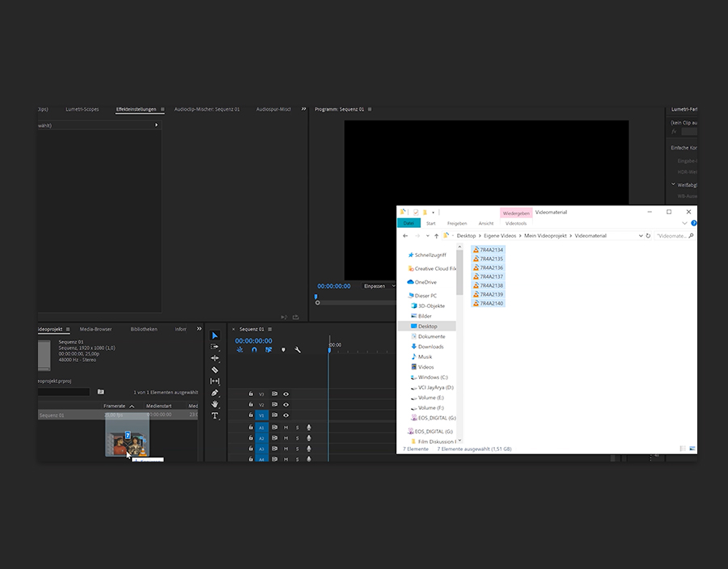
Task: Open the Einpassen zoom dropdown
Action: (x=379, y=285)
